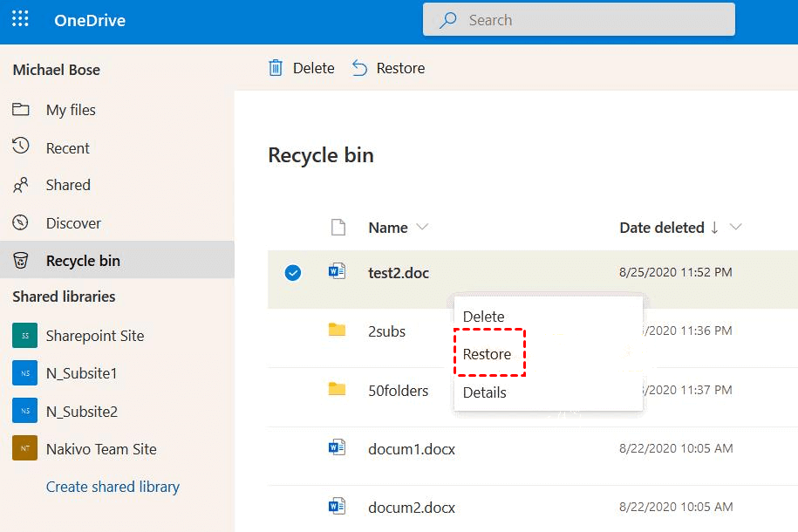Image resolution: width=798 pixels, height=532 pixels.
Task: Click the trash can Delete icon in toolbar
Action: (276, 68)
